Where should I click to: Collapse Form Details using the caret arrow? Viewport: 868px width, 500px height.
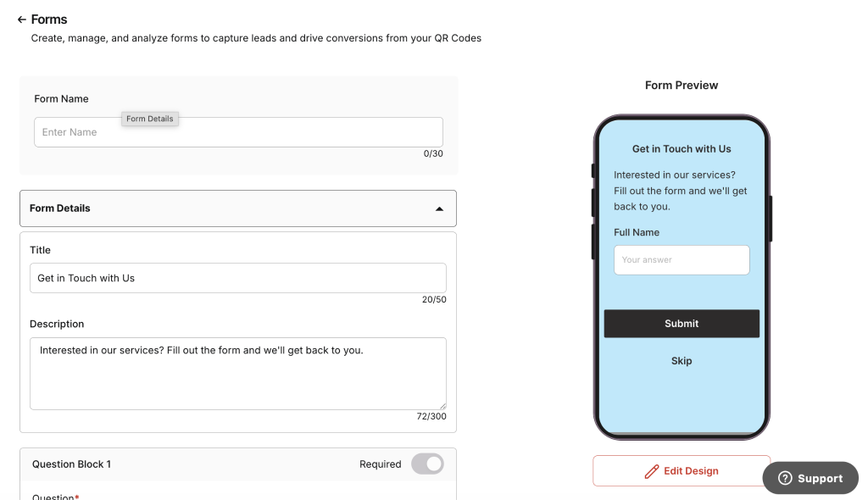439,208
